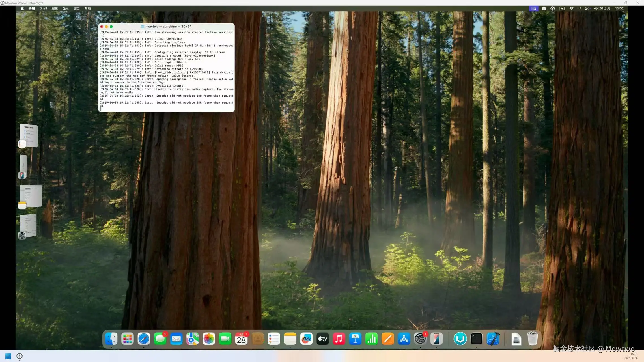Open Launchpad from the Dock
The height and width of the screenshot is (362, 644).
pyautogui.click(x=128, y=339)
